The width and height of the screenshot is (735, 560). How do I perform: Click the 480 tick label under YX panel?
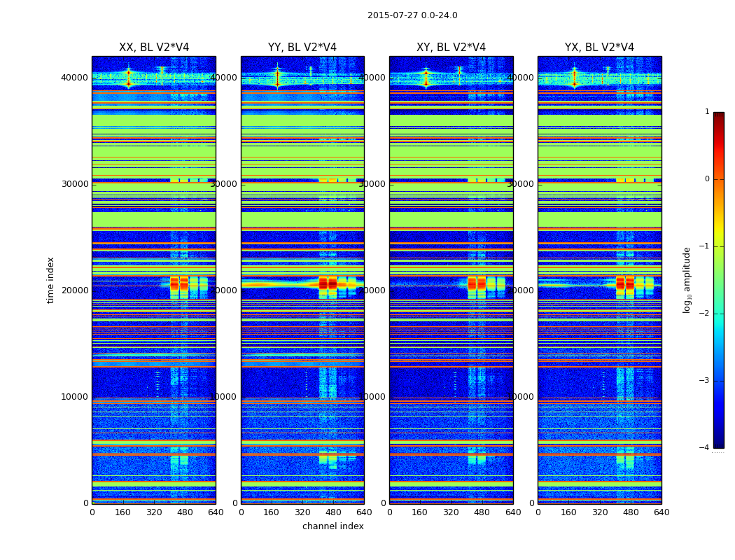click(631, 512)
